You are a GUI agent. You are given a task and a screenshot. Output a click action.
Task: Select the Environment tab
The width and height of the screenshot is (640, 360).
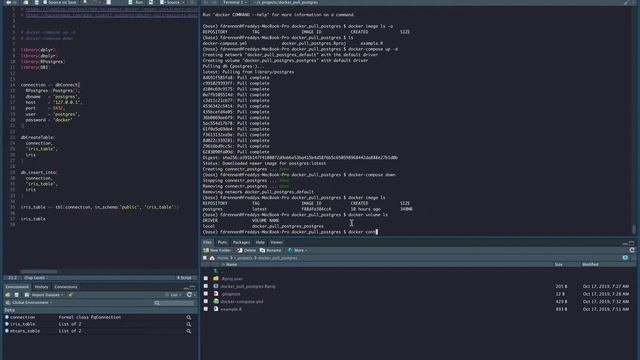tap(17, 287)
